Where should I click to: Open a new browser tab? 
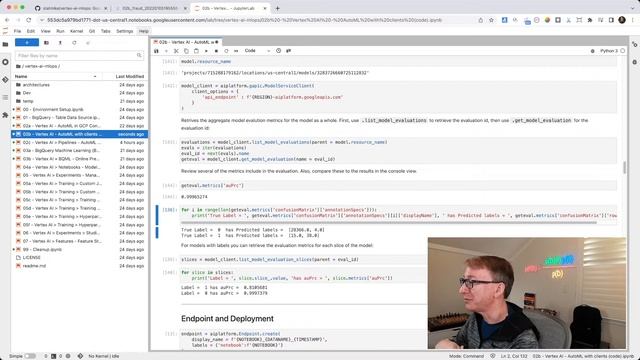click(x=278, y=8)
